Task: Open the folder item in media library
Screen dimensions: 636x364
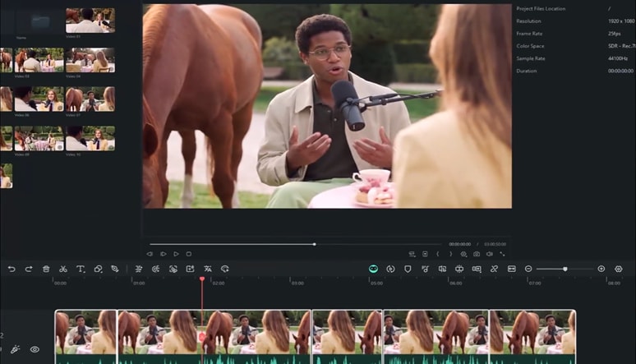Action: click(39, 21)
